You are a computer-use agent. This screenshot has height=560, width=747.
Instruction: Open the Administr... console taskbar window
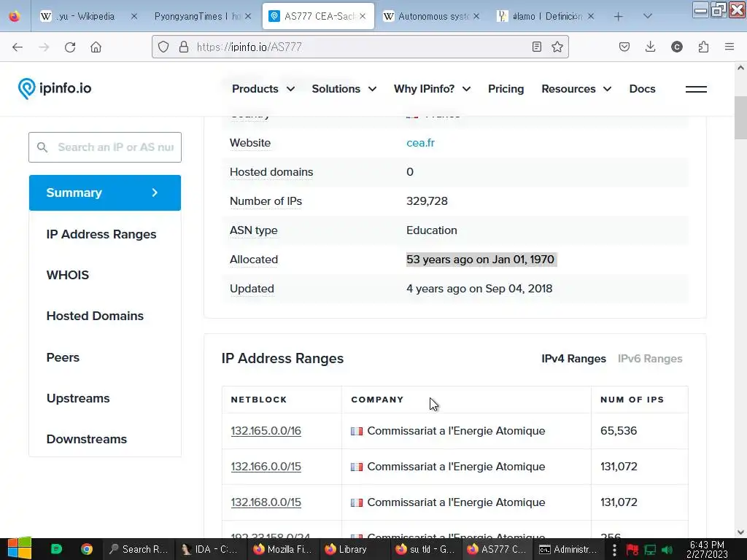(569, 550)
